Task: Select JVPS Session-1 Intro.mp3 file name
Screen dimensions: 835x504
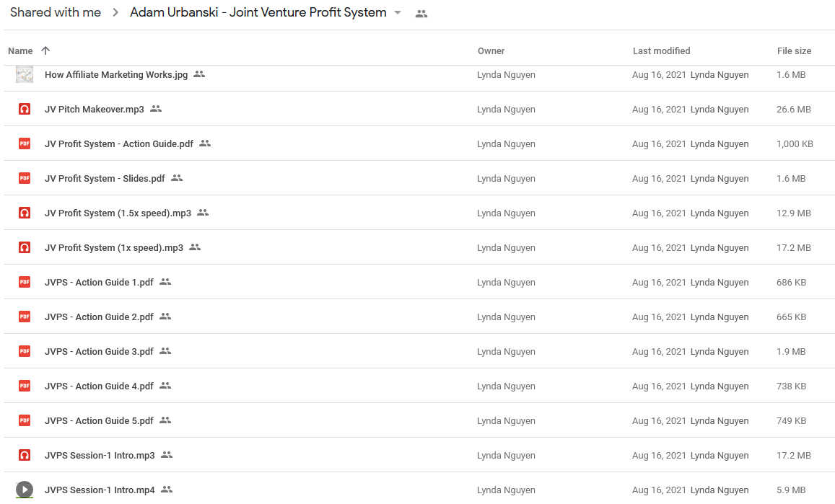Action: tap(100, 455)
